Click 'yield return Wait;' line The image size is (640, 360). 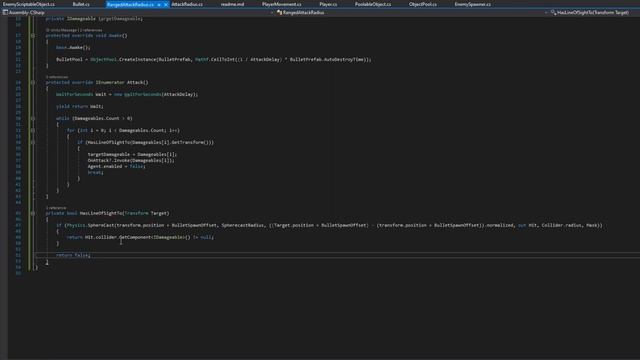click(80, 107)
